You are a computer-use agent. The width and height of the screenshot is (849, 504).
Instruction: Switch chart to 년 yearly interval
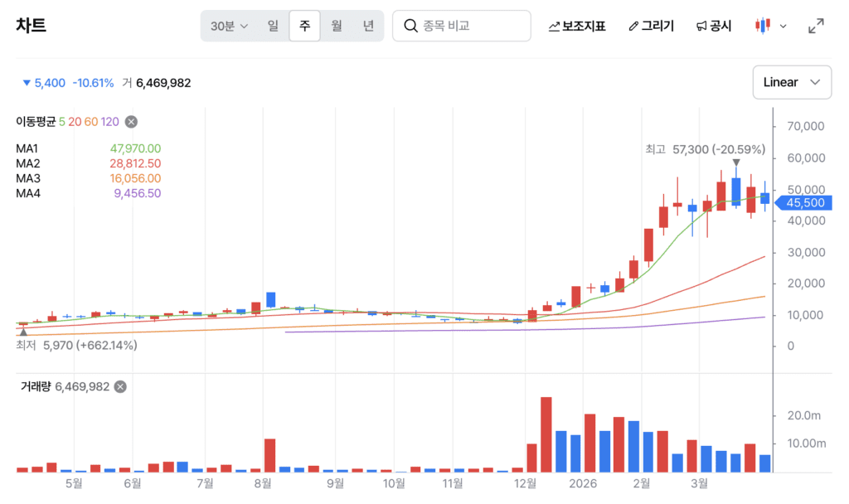coord(368,26)
